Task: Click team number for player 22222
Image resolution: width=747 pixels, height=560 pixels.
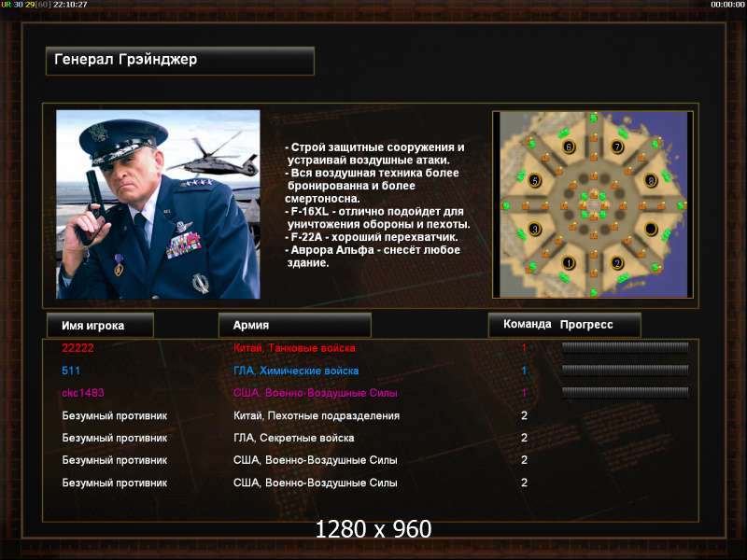Action: [524, 347]
